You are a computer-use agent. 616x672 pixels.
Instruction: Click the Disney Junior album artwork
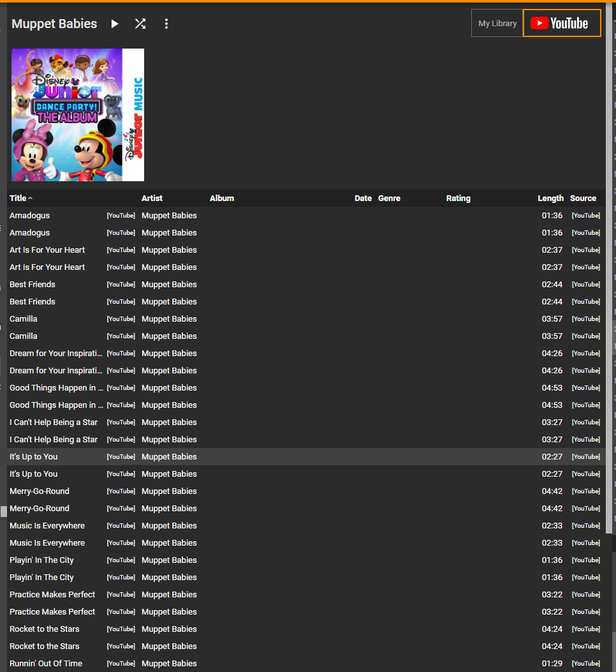pyautogui.click(x=78, y=115)
